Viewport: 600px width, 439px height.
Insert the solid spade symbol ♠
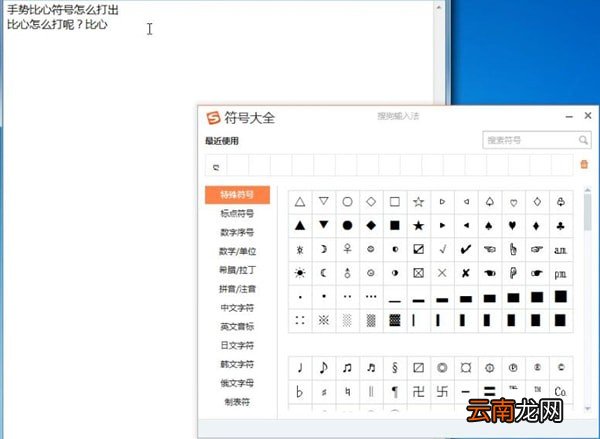489,225
